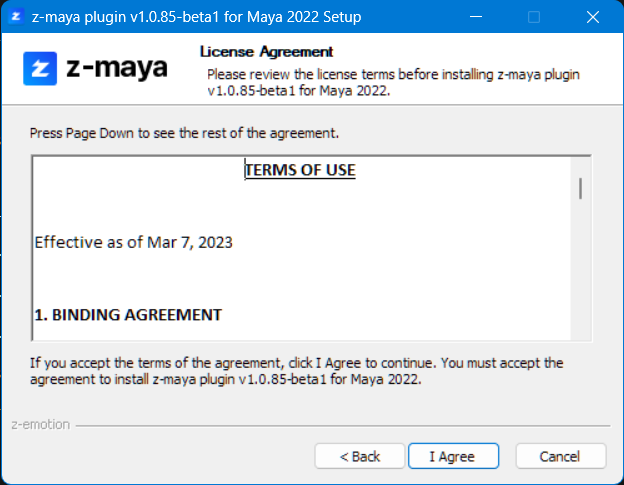Click the License Agreement header title
This screenshot has height=485, width=624.
pos(267,52)
